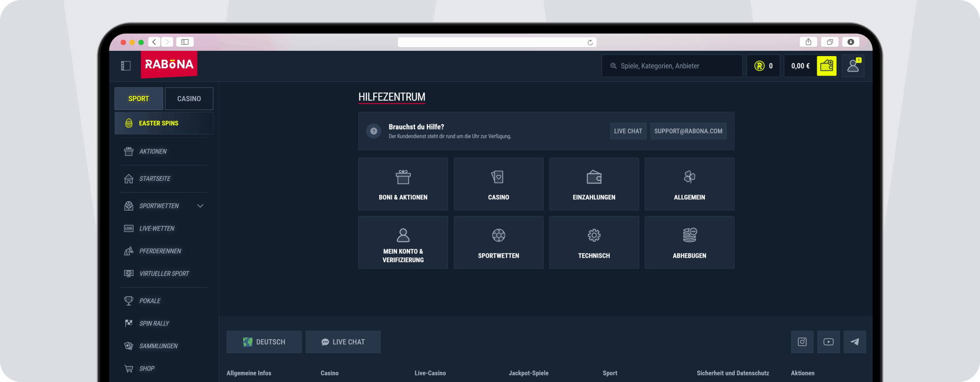This screenshot has height=382, width=980.
Task: Click the Aktionen footer heading
Action: point(803,373)
